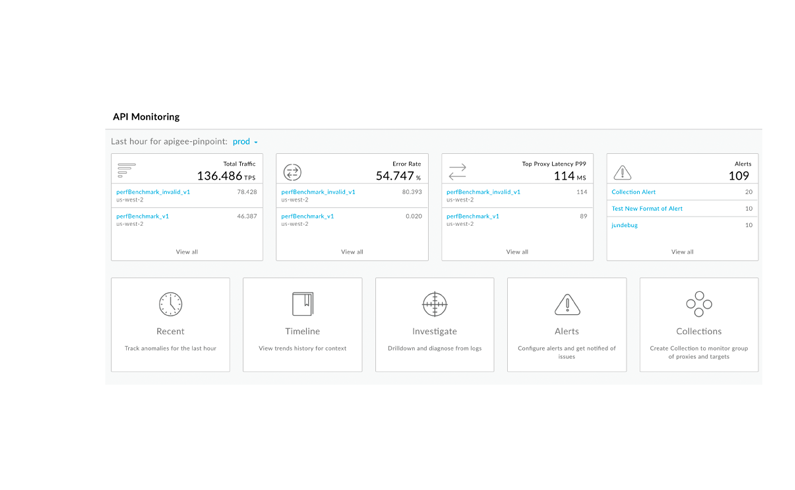Click the 46.387 traffic value
This screenshot has width=795, height=490.
(x=247, y=216)
